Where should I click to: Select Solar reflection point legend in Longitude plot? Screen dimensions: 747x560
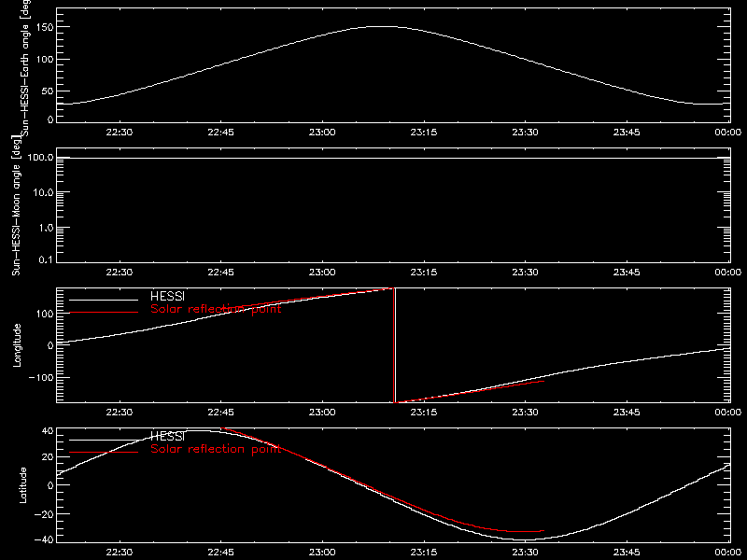216,309
